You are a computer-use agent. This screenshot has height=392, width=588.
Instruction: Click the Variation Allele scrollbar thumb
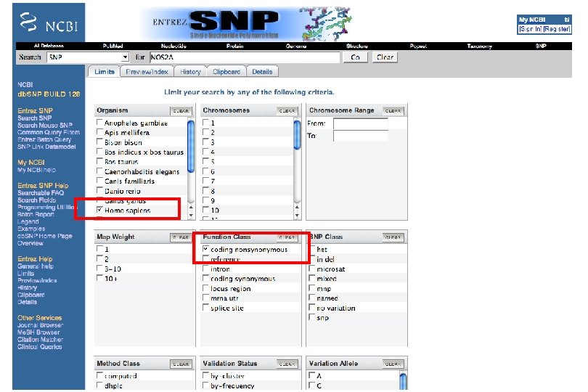(x=403, y=380)
